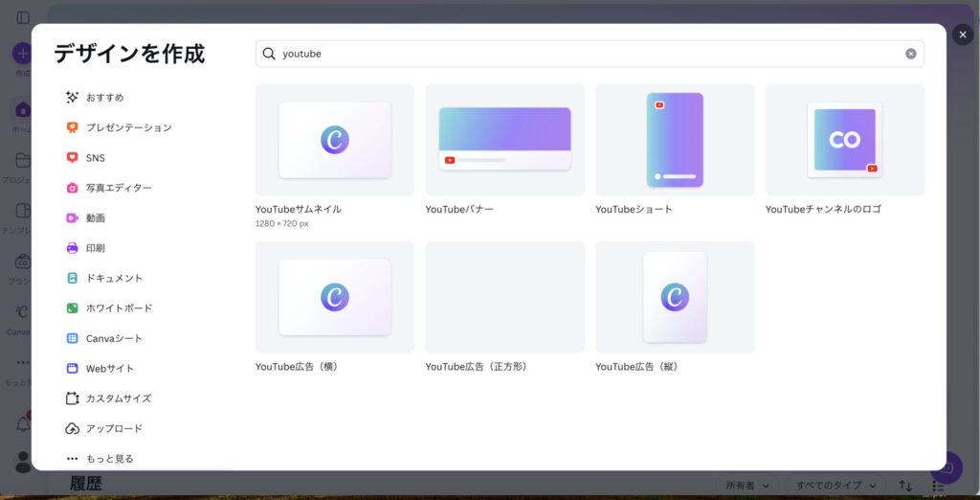The height and width of the screenshot is (500, 980).
Task: Clear the youtube search text
Action: coord(910,54)
